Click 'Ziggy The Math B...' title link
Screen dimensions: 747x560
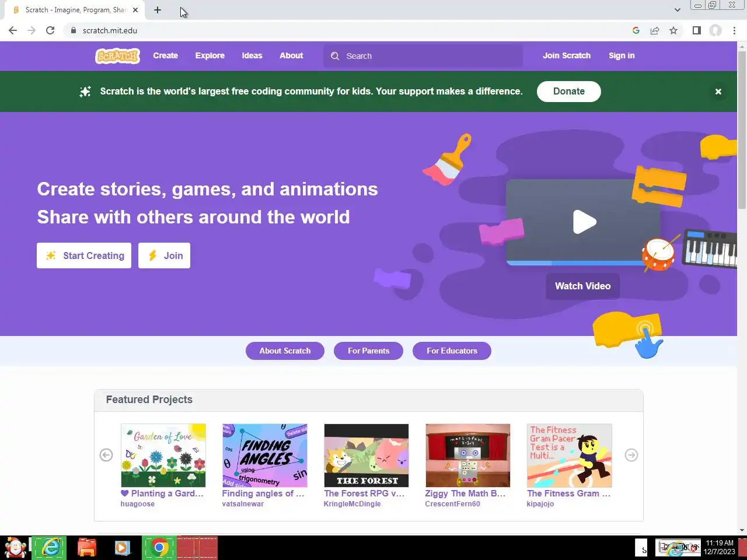465,494
